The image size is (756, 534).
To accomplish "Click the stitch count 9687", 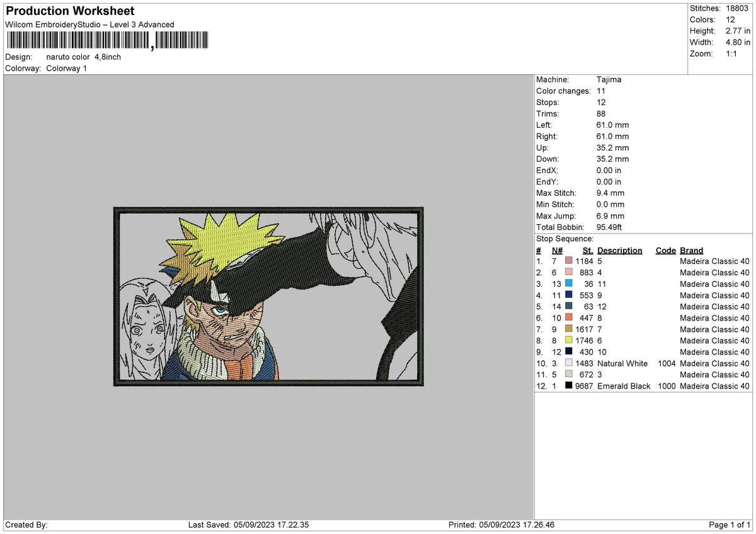I will (x=585, y=386).
